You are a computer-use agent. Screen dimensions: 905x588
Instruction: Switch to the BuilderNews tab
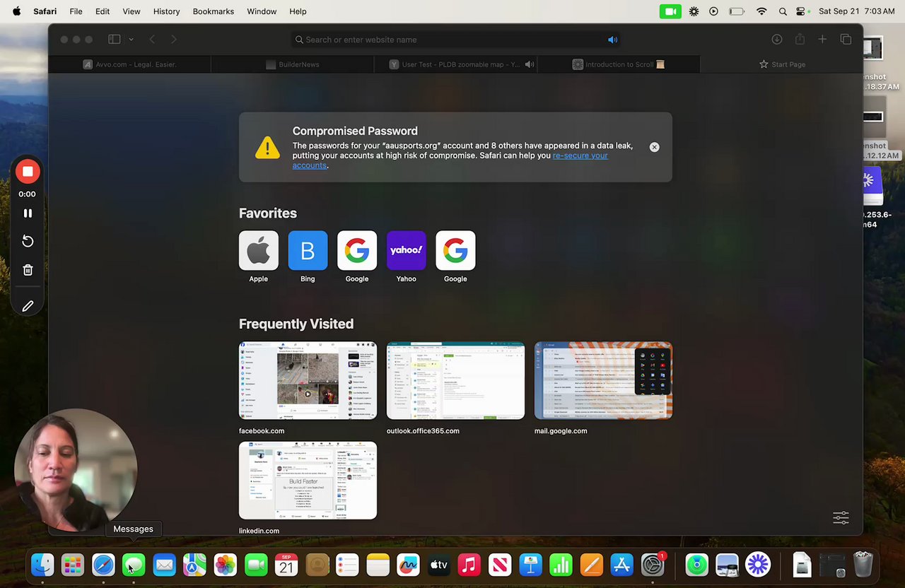click(293, 64)
